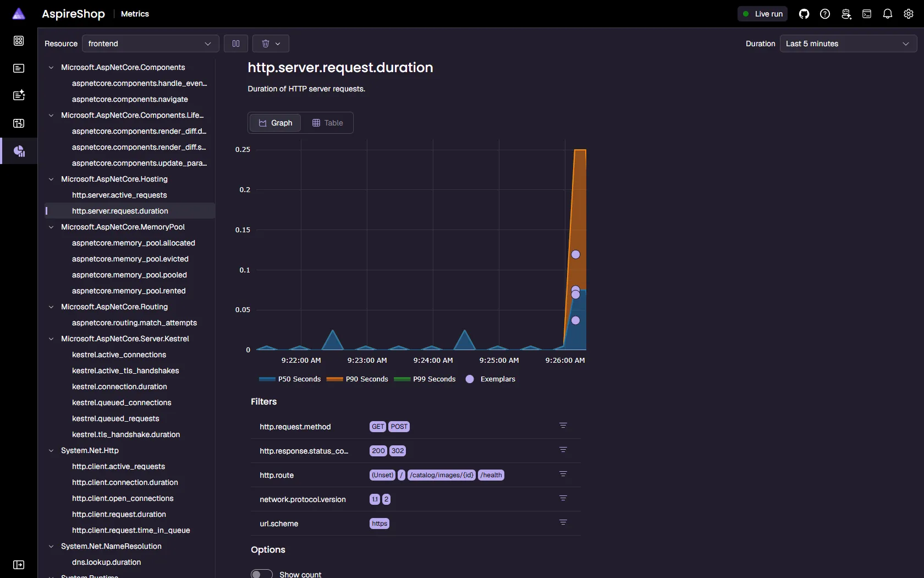The height and width of the screenshot is (578, 924).
Task: Click the (Unset) route tag
Action: point(382,475)
